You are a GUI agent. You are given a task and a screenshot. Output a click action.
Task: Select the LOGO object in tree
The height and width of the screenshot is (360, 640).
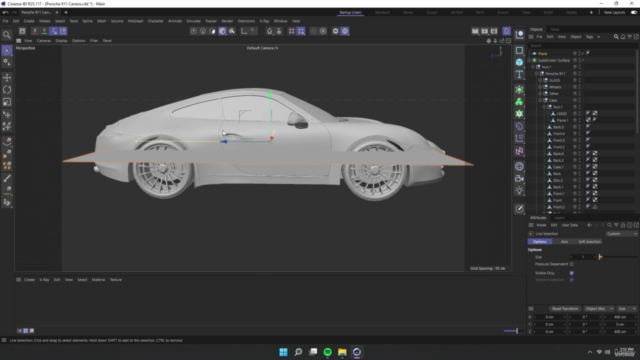[562, 113]
